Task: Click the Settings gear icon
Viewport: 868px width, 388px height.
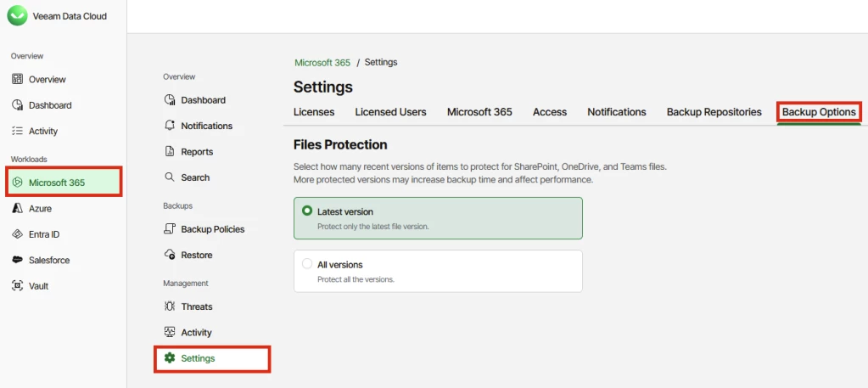Action: [170, 358]
